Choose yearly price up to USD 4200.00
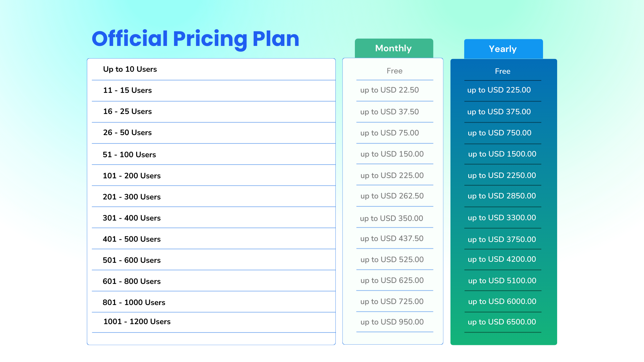Viewport: 644px width, 362px height. (x=502, y=259)
